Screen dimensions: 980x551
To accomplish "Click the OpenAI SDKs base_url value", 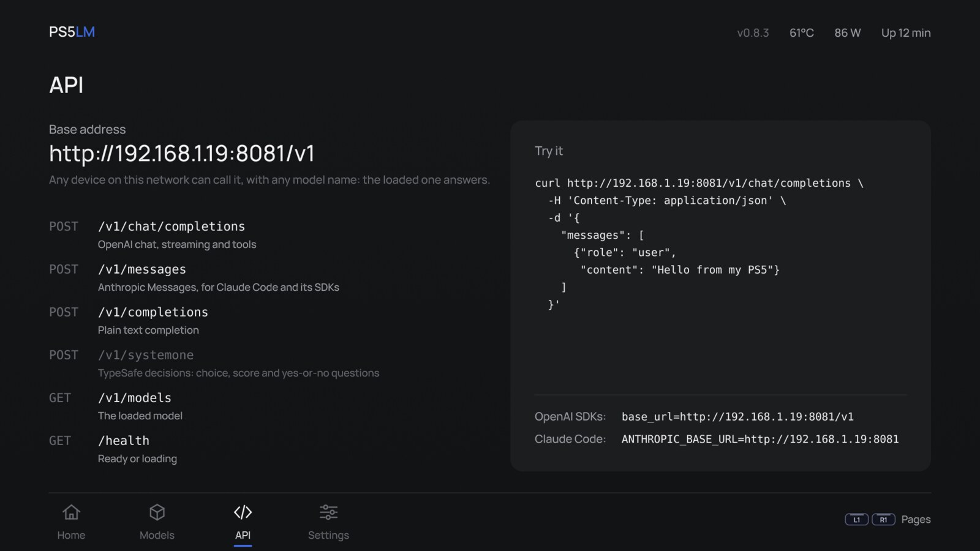I will (x=737, y=417).
